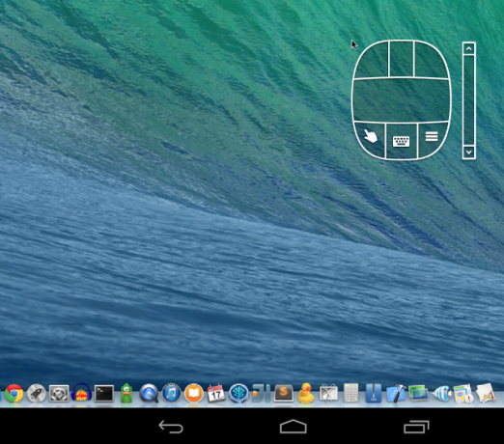Open the scissors screenshot app icon
The width and height of the screenshot is (504, 444).
328,393
